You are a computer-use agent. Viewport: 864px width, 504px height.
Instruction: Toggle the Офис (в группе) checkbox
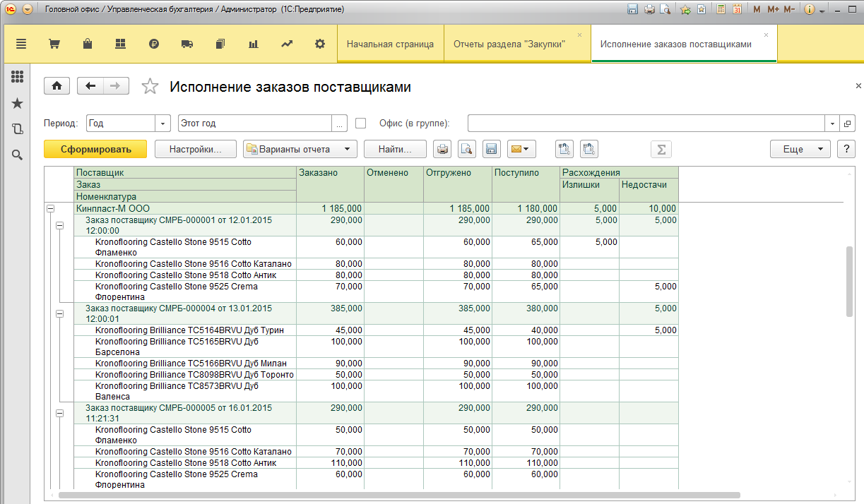point(361,123)
